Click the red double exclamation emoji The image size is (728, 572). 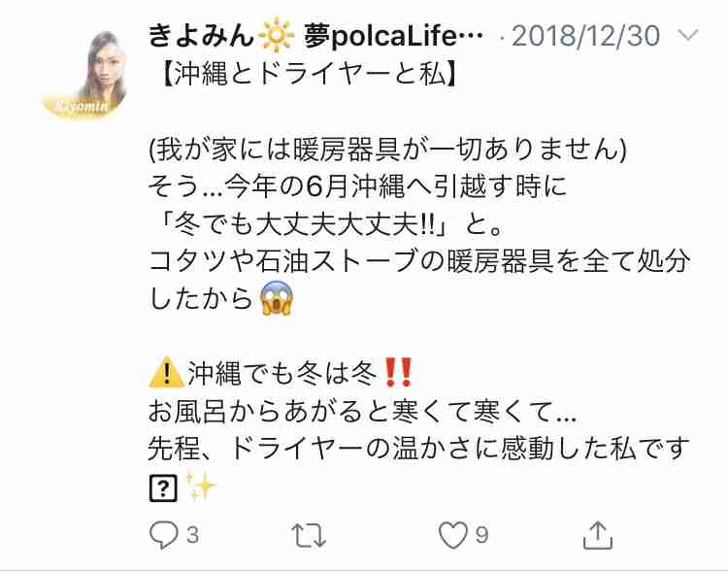tap(398, 372)
